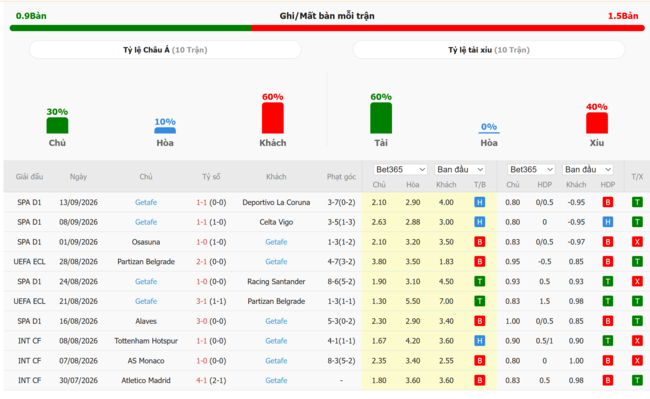Image resolution: width=650 pixels, height=399 pixels.
Task: Click green T T/B badge in 21/08/2026 row
Action: [480, 301]
